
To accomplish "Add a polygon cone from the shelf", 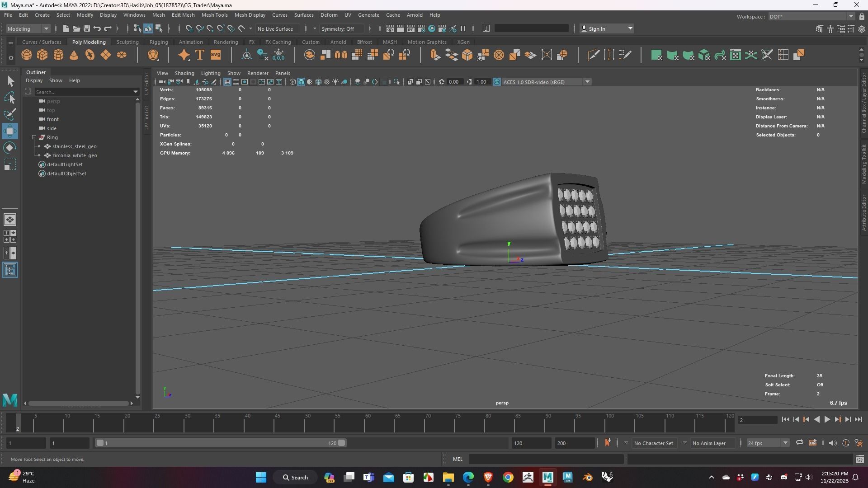I will tap(74, 55).
